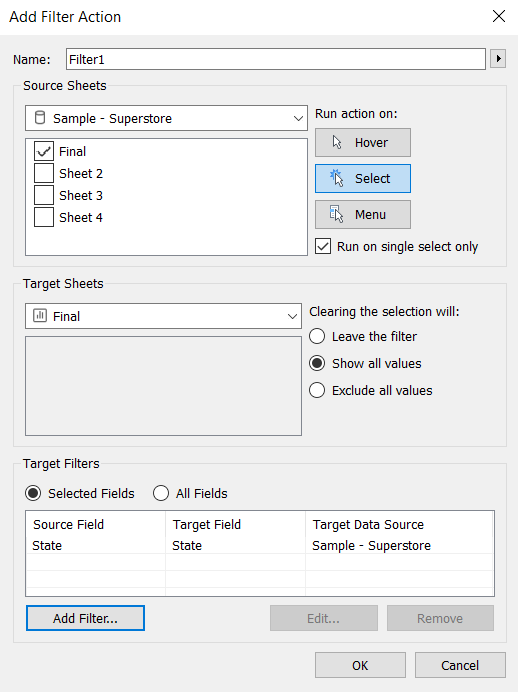The width and height of the screenshot is (518, 692).
Task: Select Leave the filter option
Action: 317,336
